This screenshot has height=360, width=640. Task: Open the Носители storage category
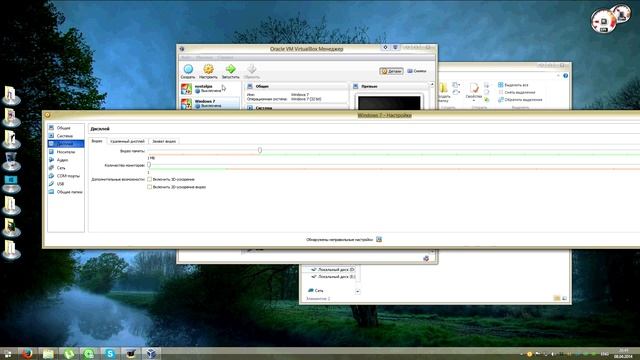pos(66,152)
